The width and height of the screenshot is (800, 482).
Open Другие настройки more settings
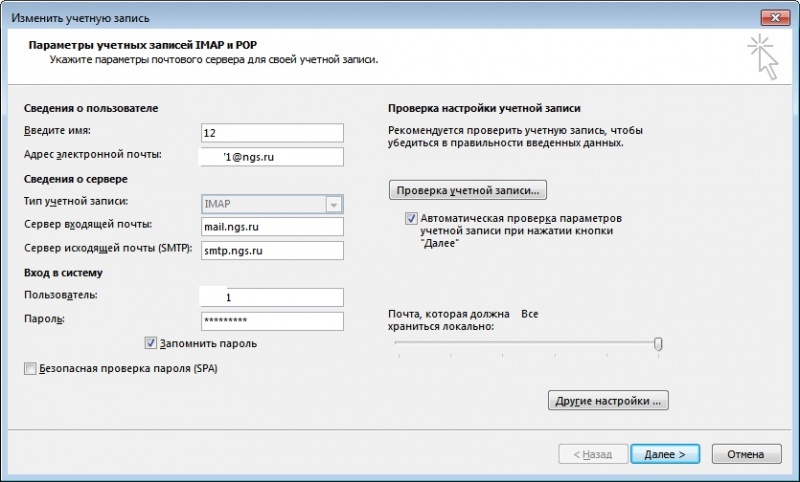point(608,400)
